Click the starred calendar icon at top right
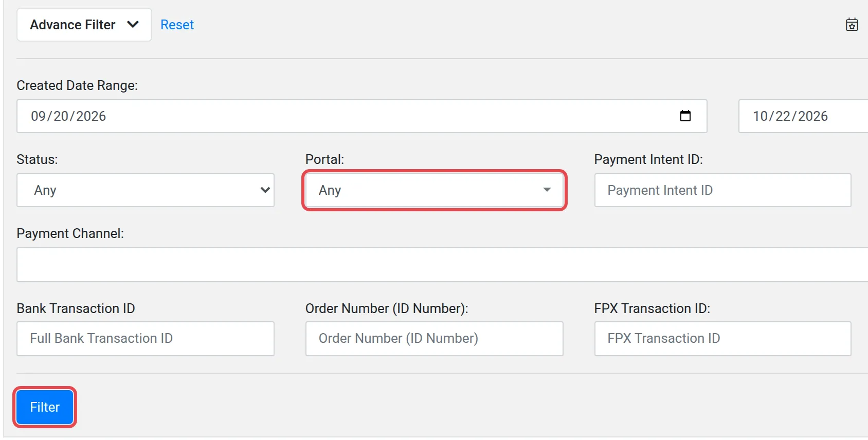Viewport: 868px width, 440px height. [x=852, y=24]
